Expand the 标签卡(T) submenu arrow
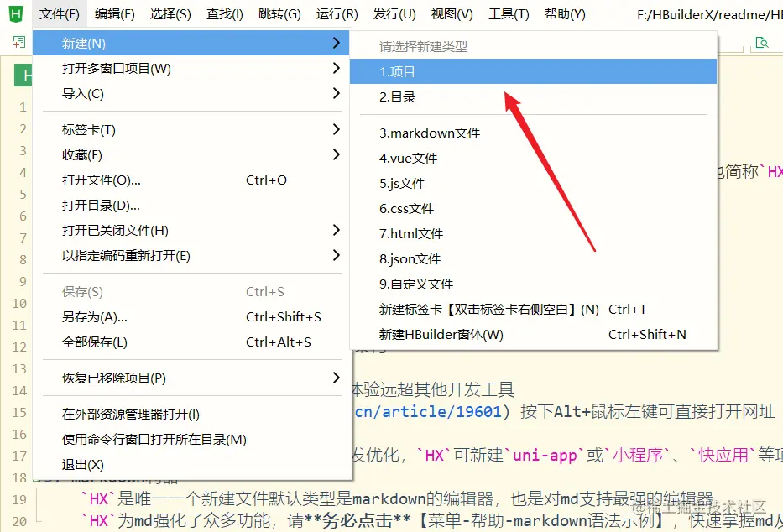 click(x=337, y=130)
